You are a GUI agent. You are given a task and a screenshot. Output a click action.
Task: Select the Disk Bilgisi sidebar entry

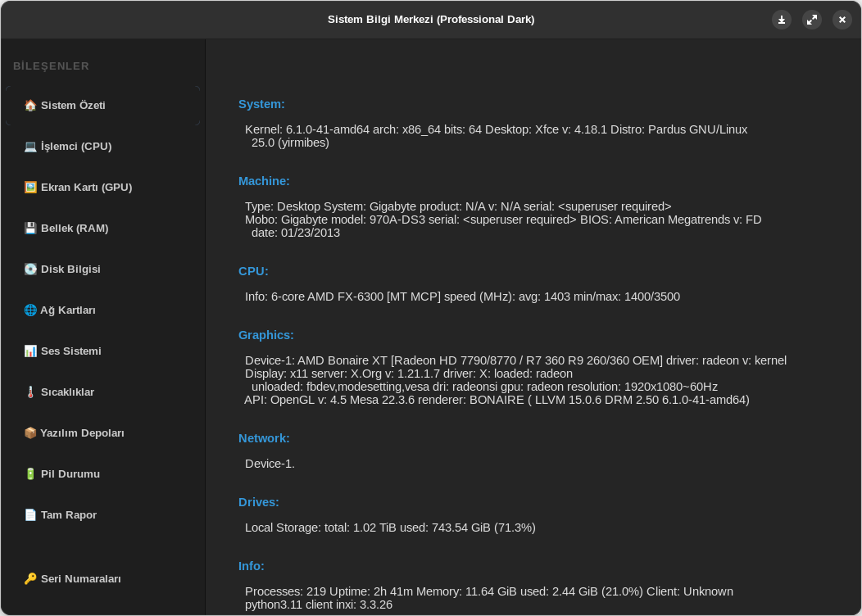coord(70,269)
